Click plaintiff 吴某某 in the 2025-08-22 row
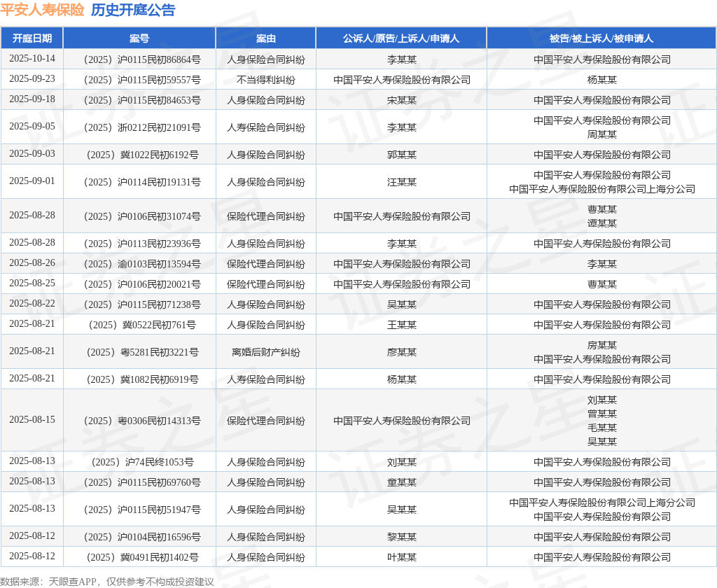The height and width of the screenshot is (588, 717). [401, 304]
